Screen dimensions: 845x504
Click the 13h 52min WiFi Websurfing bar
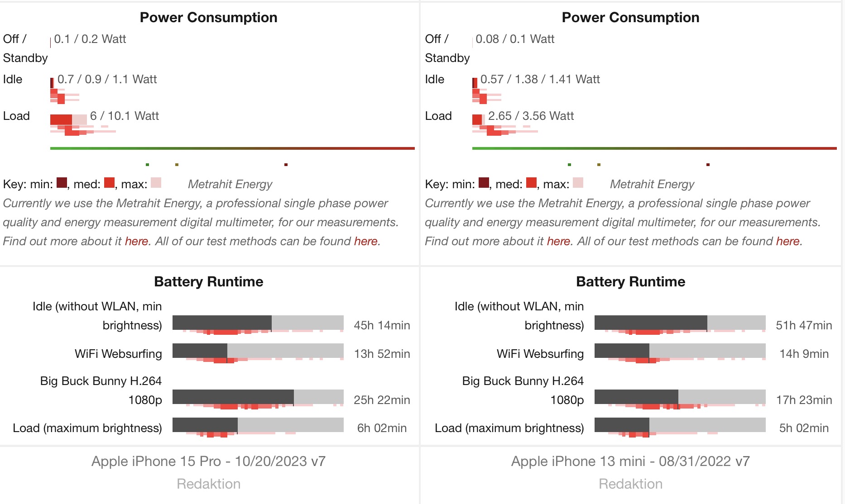pos(258,351)
